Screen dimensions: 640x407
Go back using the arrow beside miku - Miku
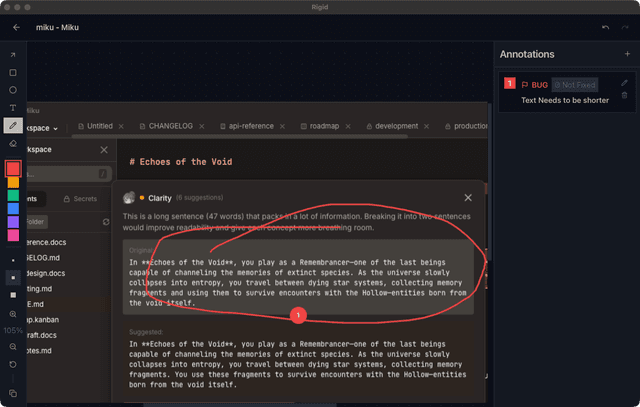[x=16, y=27]
